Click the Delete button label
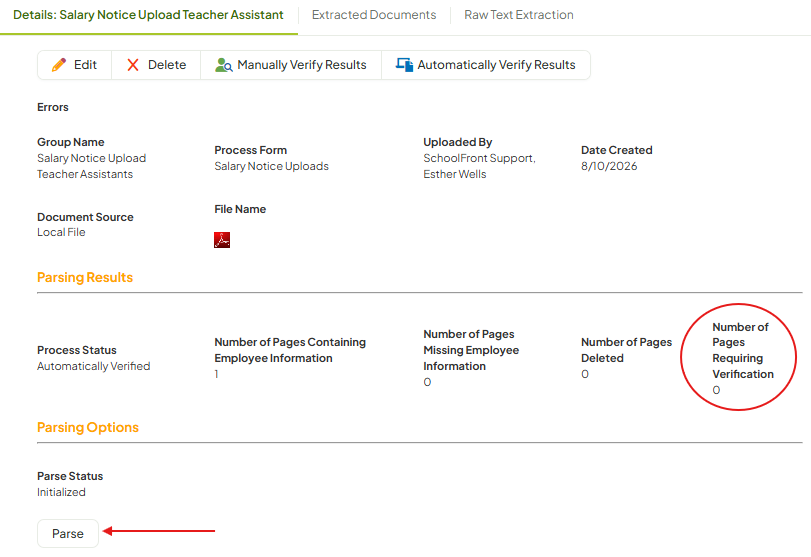This screenshot has height=557, width=811. tap(167, 65)
